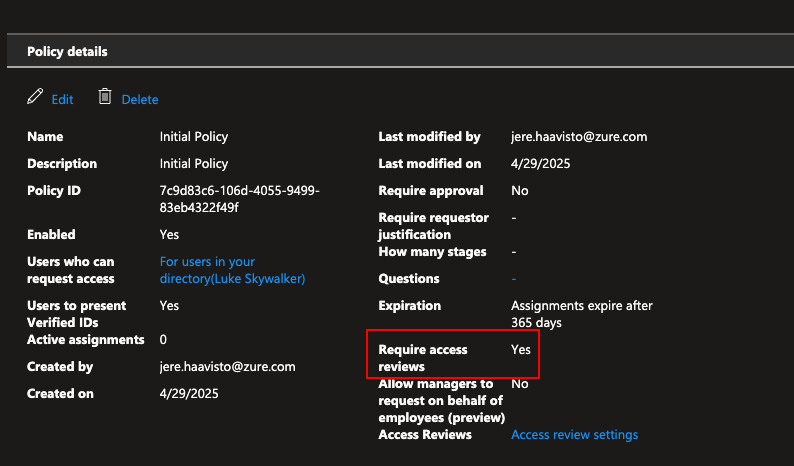Click the Questions label

tap(409, 279)
